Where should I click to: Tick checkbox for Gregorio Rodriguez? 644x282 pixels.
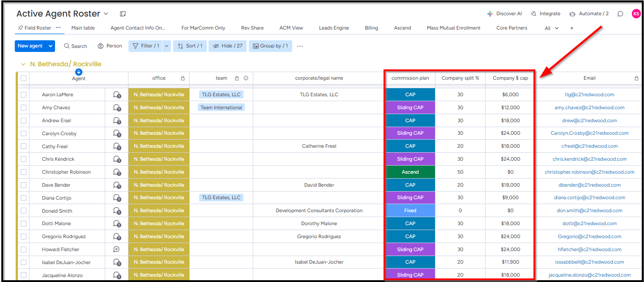(23, 236)
